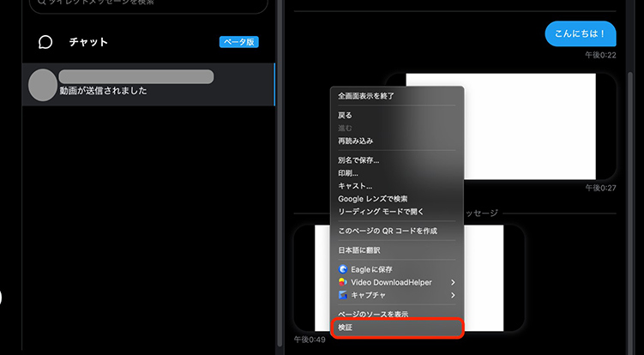Click the 午後0:22 timestamp
The image size is (644, 355).
[x=600, y=55]
